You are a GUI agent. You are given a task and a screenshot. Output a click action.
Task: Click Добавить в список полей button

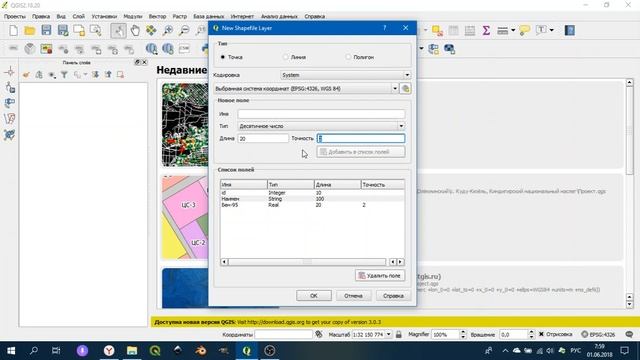(361, 152)
